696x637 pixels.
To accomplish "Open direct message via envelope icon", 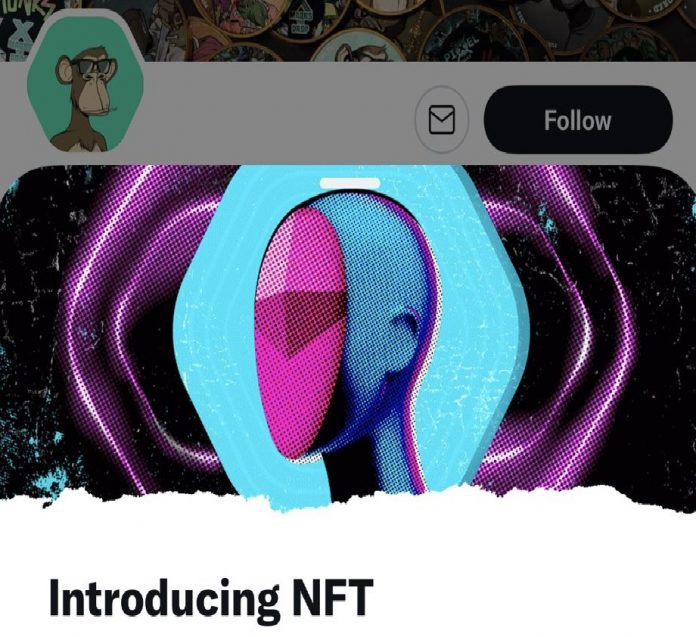I will (x=442, y=119).
